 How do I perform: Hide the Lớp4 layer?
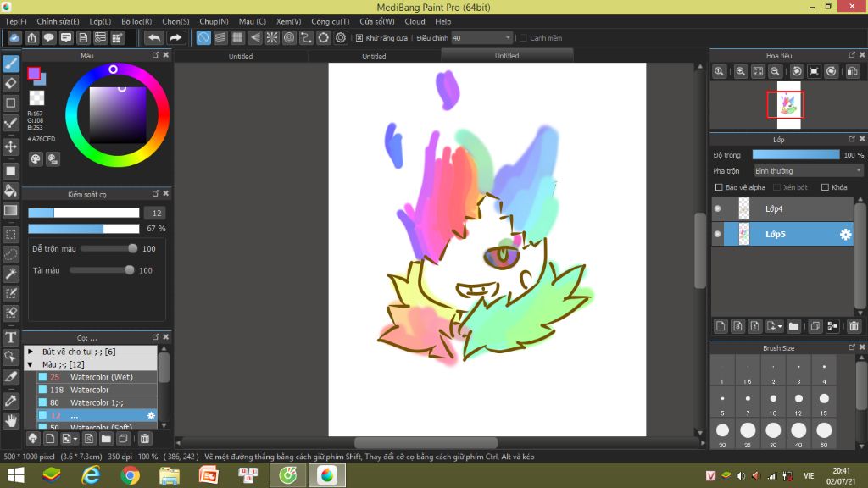pos(717,208)
